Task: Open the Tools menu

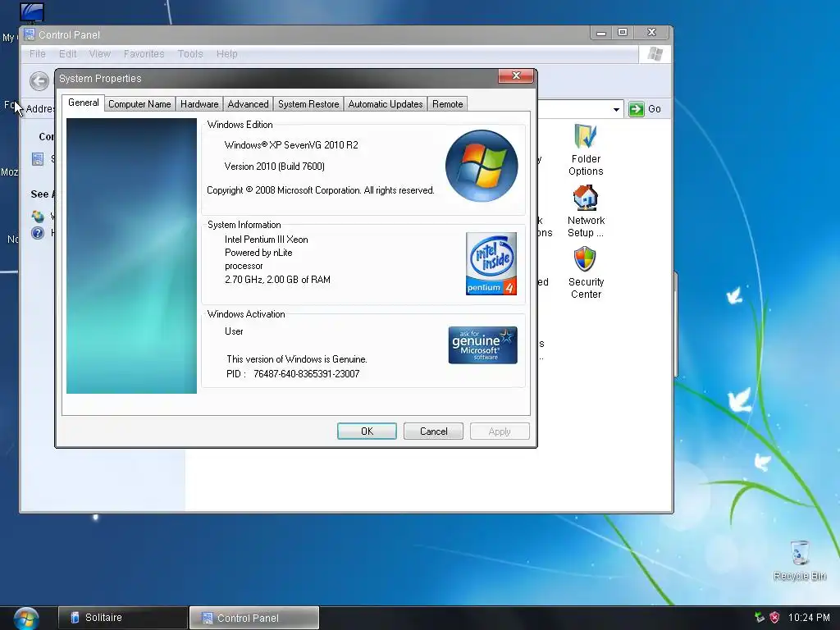Action: [190, 53]
